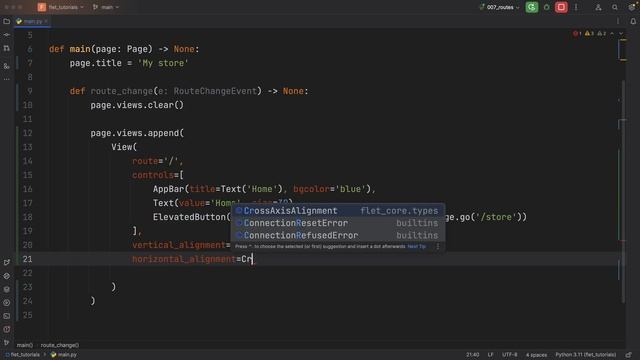Open the Python Console tool window
Viewport: 640px width, 360px height.
[7, 276]
